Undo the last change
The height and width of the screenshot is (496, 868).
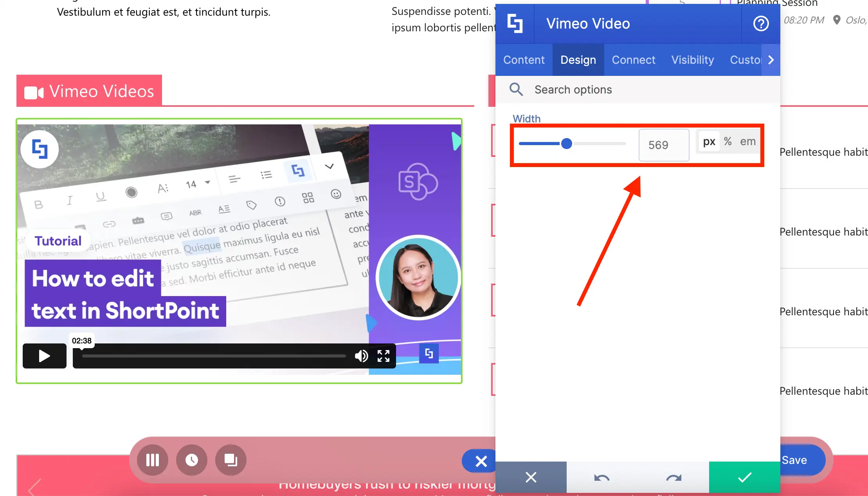click(x=601, y=477)
